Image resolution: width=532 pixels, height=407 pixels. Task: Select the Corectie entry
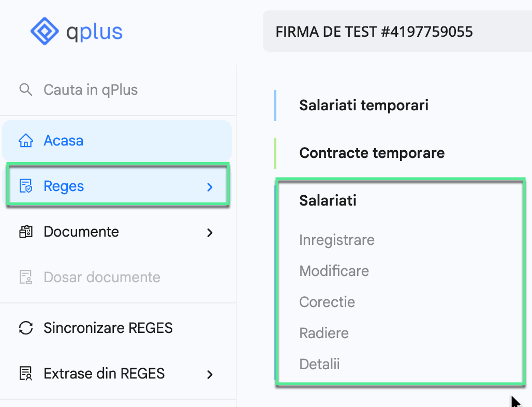[x=327, y=302]
